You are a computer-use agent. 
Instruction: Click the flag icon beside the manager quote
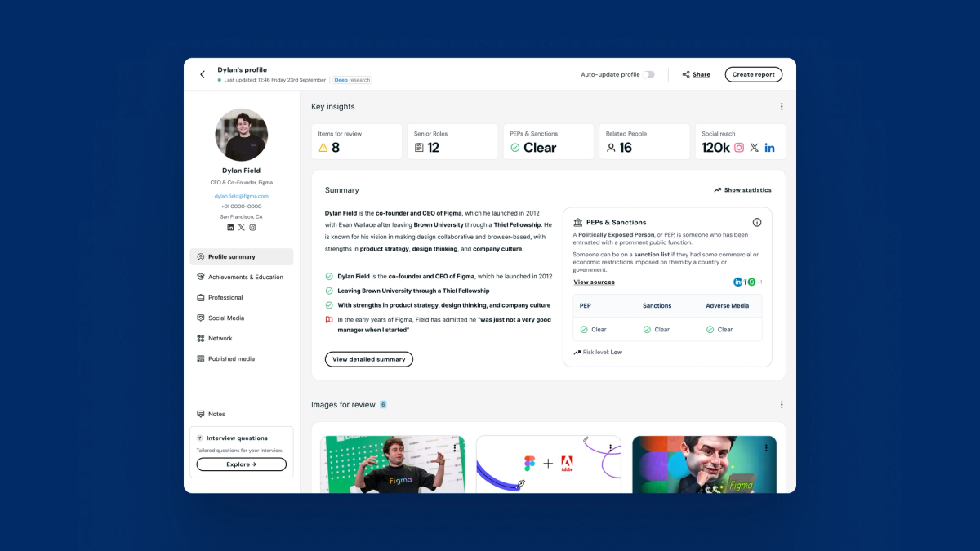(328, 319)
